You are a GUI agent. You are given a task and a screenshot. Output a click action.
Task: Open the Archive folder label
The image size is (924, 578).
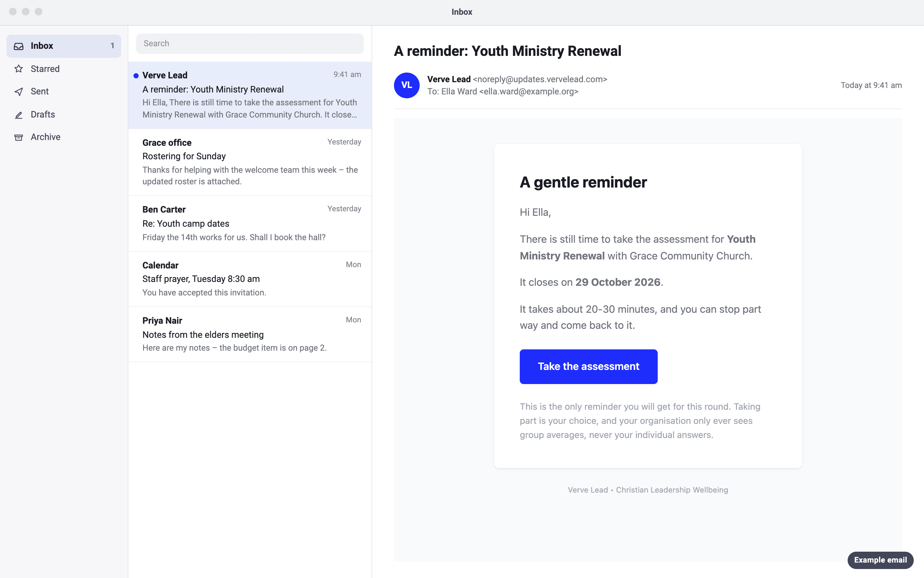pos(46,137)
